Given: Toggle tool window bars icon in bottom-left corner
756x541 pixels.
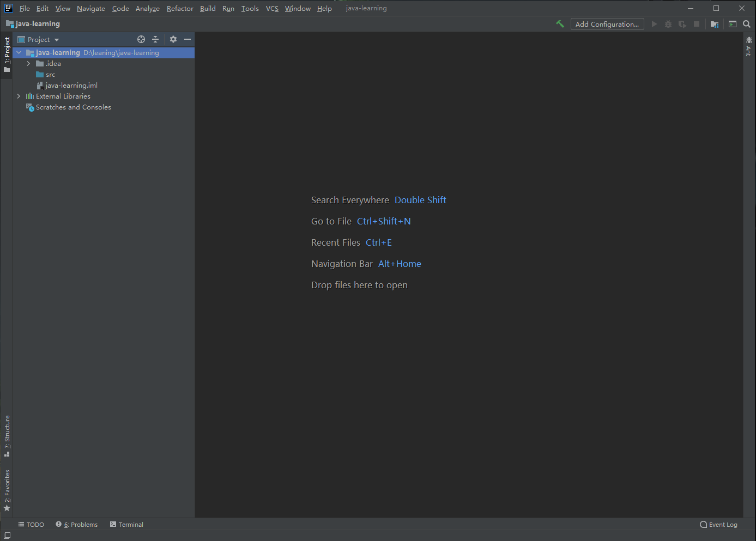Looking at the screenshot, I should coord(7,536).
